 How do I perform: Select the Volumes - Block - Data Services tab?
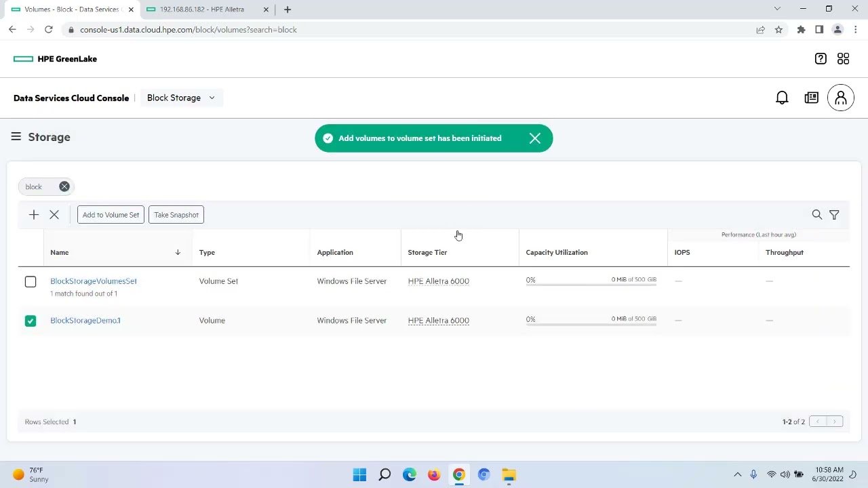pyautogui.click(x=71, y=9)
